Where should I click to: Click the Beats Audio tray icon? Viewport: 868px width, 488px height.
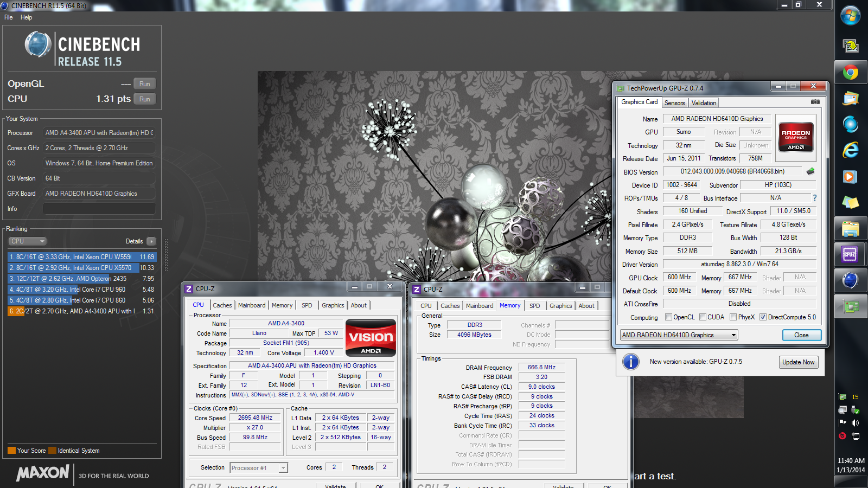point(843,436)
